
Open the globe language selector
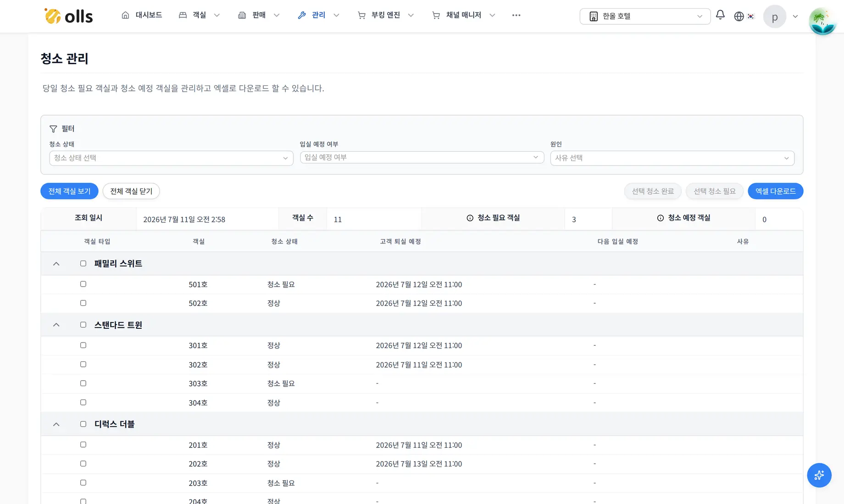(x=738, y=16)
